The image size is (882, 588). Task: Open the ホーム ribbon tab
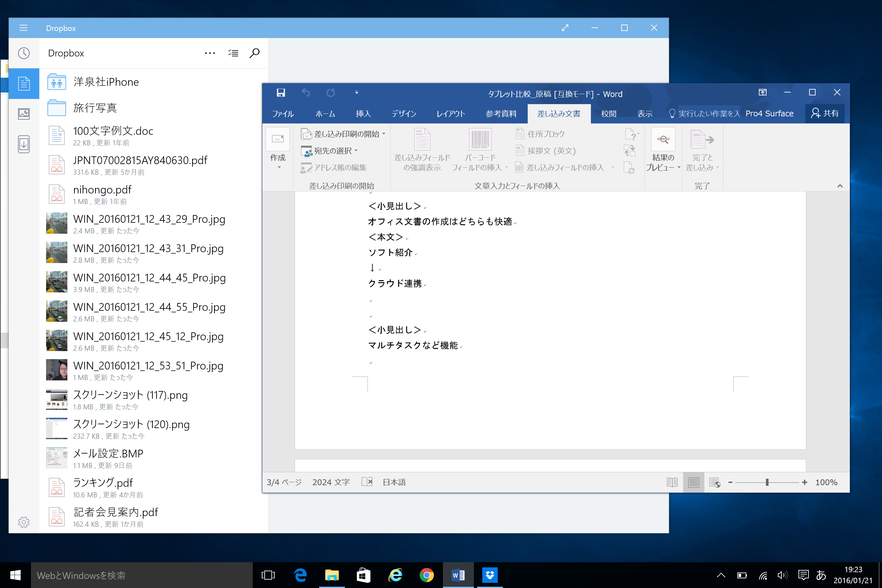point(325,113)
